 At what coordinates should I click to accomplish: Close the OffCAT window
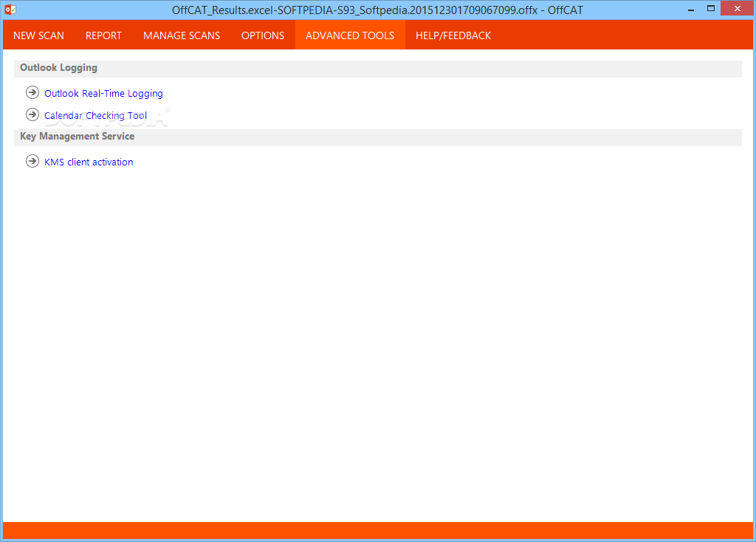pos(738,8)
